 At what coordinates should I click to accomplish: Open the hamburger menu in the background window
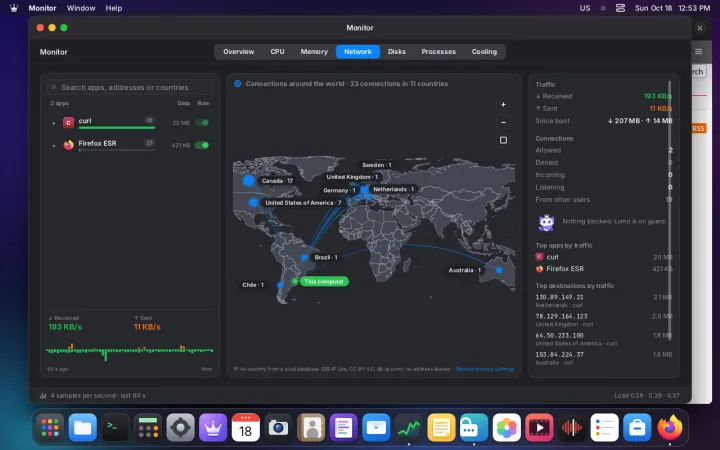(x=698, y=52)
